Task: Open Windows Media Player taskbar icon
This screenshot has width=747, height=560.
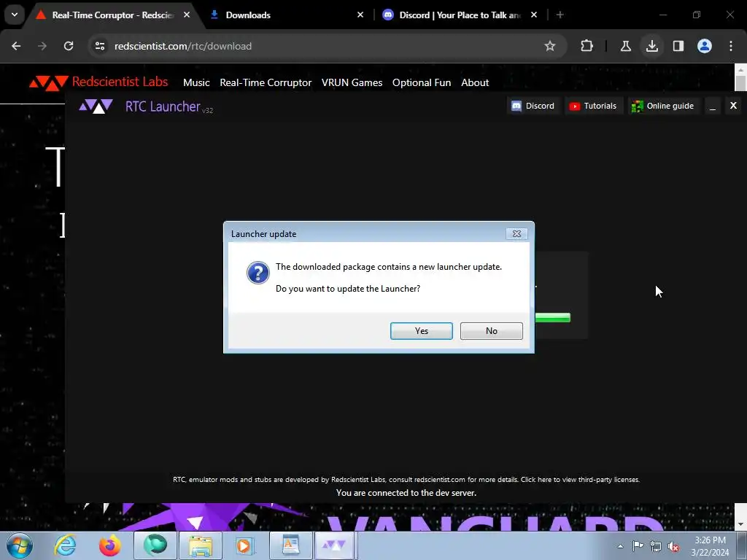Action: coord(244,545)
